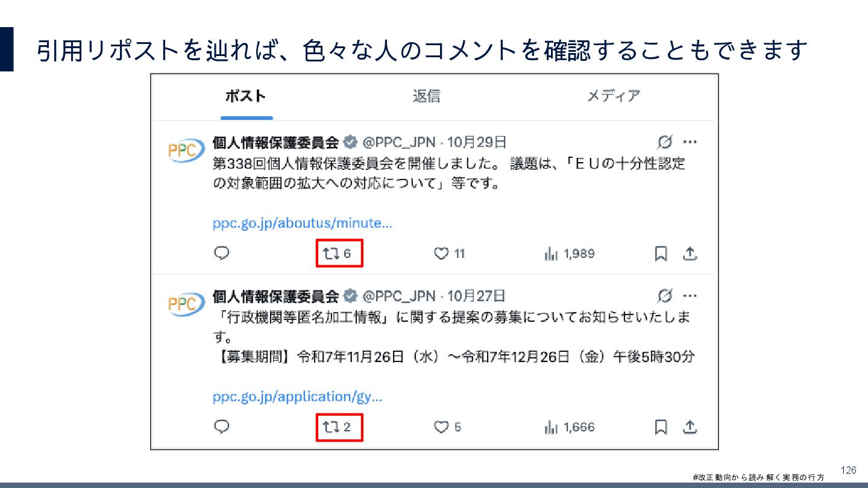
Task: Open more options on October 27 post
Action: (x=690, y=296)
